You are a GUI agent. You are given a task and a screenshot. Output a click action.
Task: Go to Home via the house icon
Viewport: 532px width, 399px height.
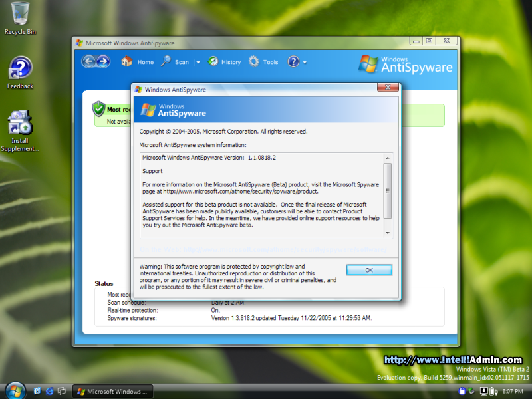coord(126,61)
